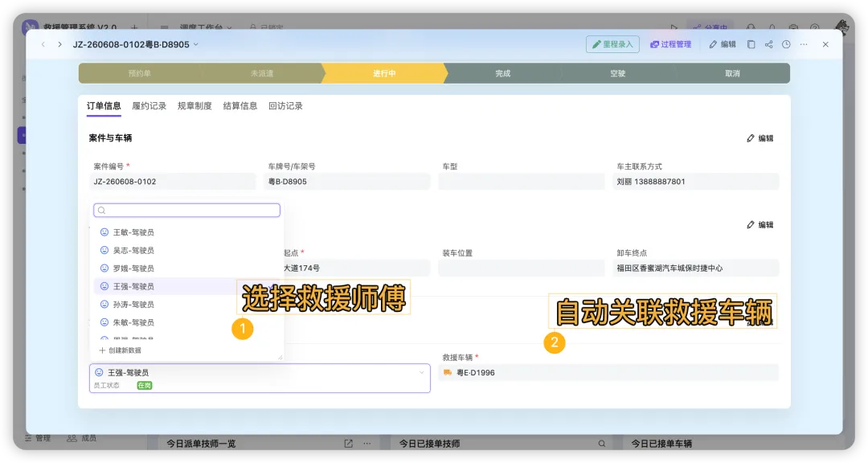Select the 预约单 status stage

(140, 73)
